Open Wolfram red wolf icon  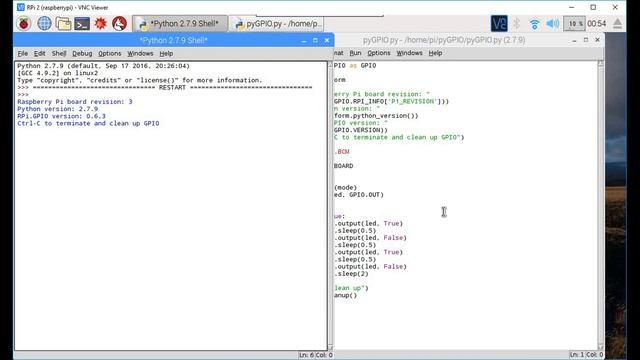[119, 24]
